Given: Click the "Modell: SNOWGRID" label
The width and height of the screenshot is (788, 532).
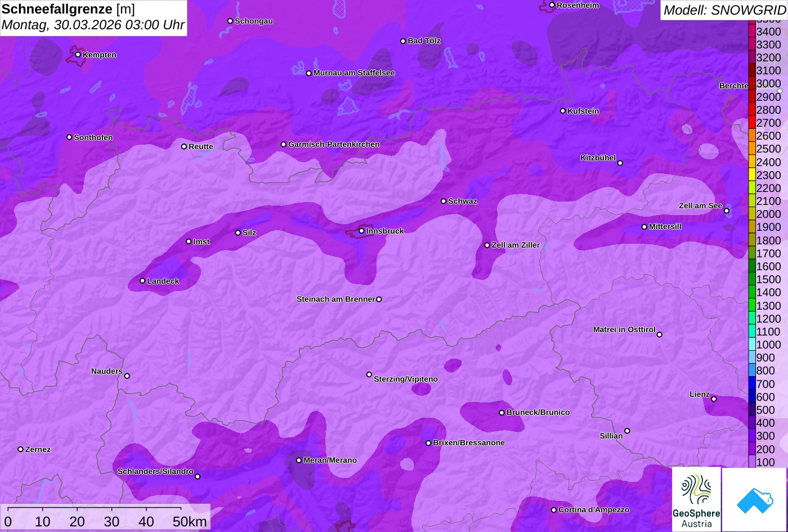Looking at the screenshot, I should (724, 10).
